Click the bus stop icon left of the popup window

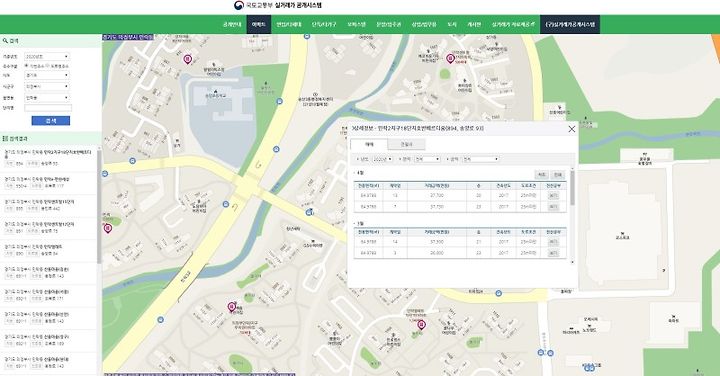pos(310,212)
